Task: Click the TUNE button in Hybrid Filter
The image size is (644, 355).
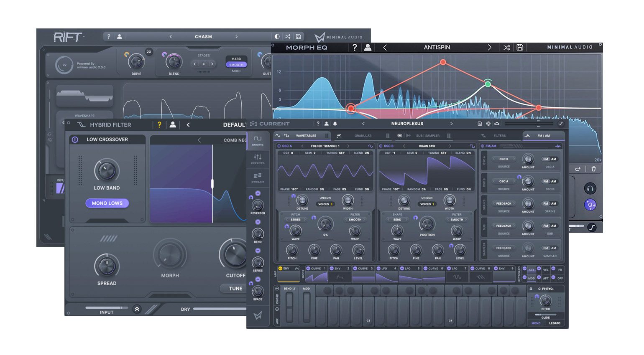Action: coord(235,289)
